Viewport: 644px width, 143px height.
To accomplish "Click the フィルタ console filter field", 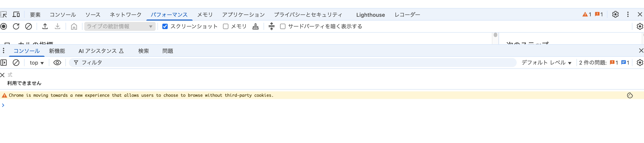I will [x=293, y=63].
